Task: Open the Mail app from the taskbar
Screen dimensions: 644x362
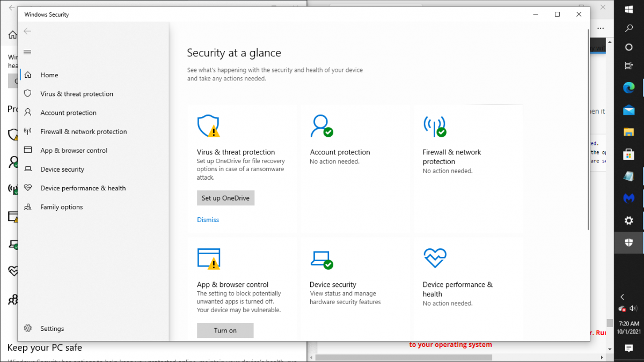Action: point(629,110)
